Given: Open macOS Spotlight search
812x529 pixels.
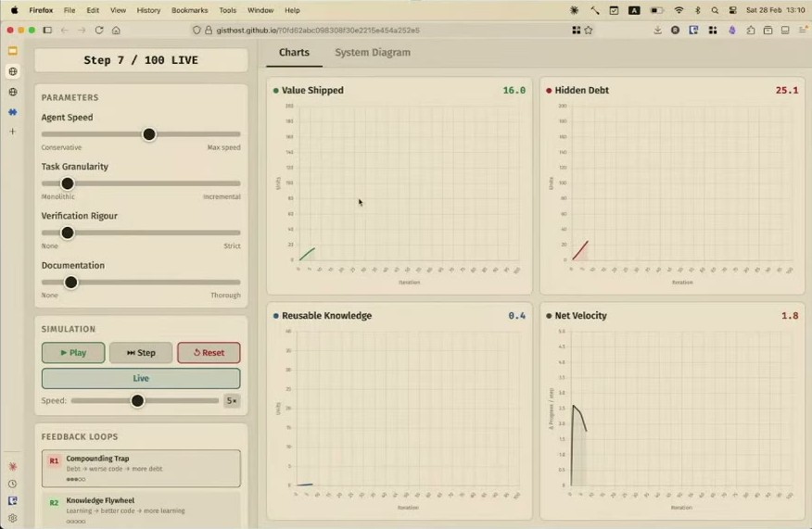Looking at the screenshot, I should pos(715,10).
